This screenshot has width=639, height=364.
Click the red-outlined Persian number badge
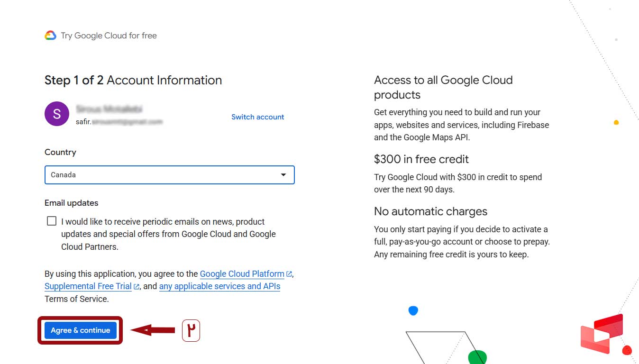tap(191, 330)
